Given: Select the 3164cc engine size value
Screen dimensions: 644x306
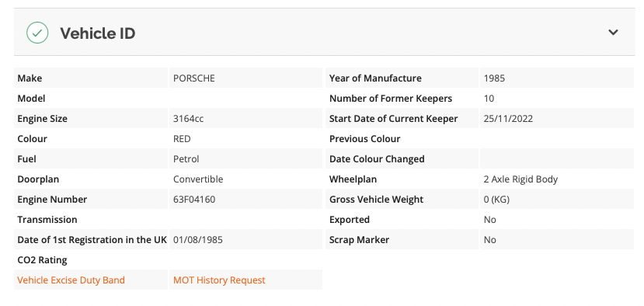Looking at the screenshot, I should [x=189, y=119].
